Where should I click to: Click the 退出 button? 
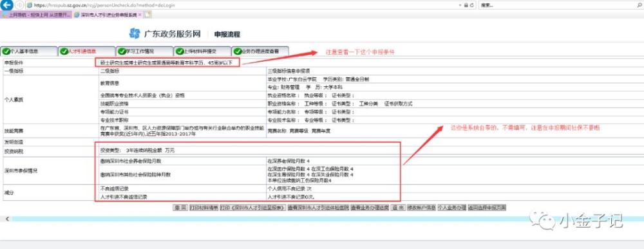click(x=397, y=208)
